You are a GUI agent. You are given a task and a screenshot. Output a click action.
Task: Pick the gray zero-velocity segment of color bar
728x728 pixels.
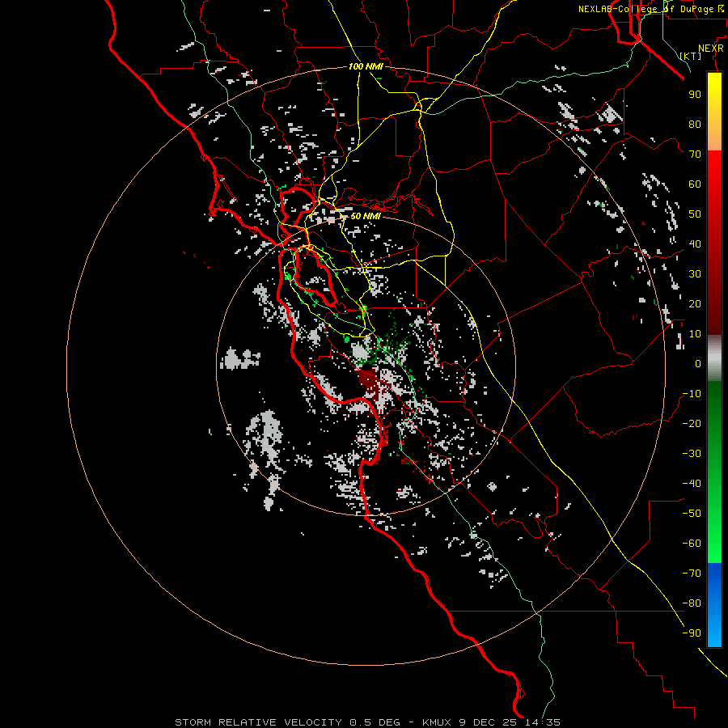[714, 358]
